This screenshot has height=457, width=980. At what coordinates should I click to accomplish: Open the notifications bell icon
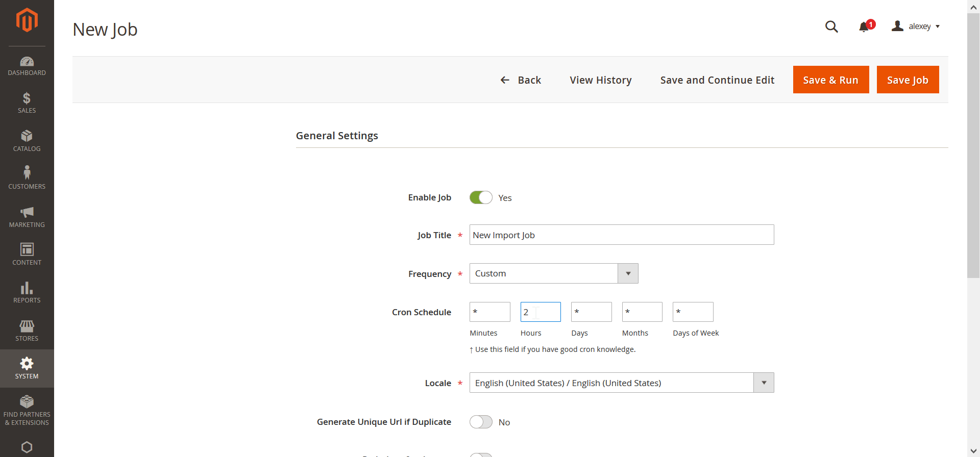864,27
